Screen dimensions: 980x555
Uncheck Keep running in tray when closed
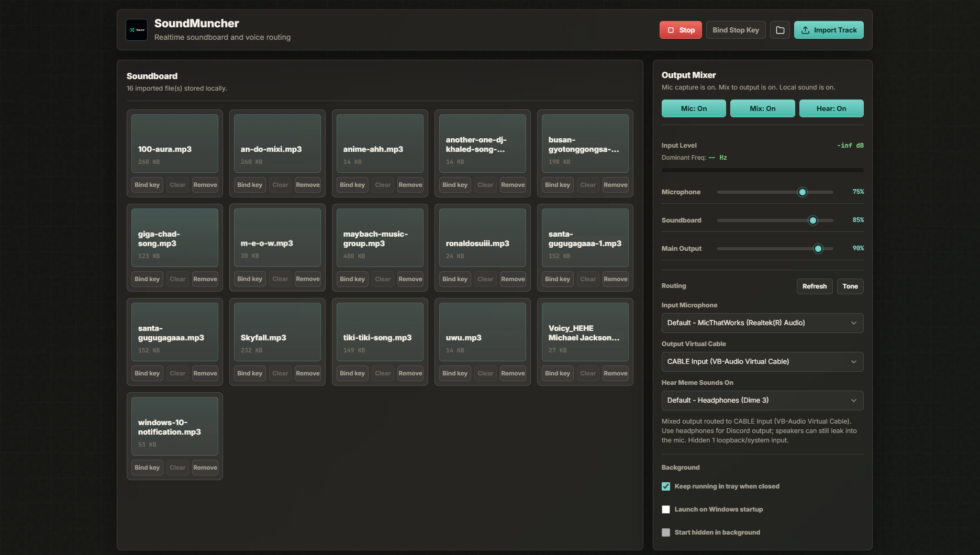pyautogui.click(x=666, y=486)
